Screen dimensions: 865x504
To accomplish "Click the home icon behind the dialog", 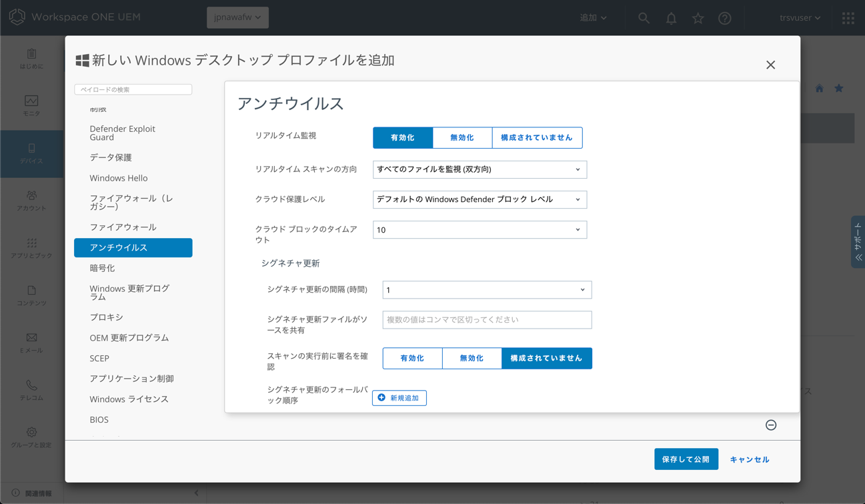I will coord(819,89).
